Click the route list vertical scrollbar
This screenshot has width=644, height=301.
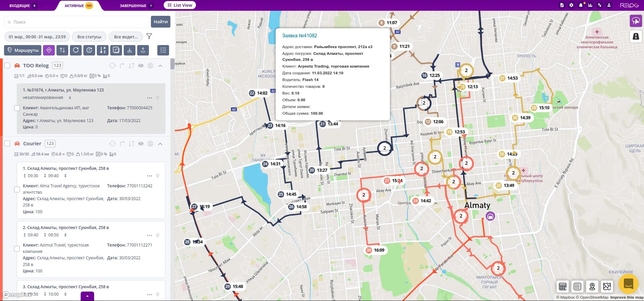172,64
